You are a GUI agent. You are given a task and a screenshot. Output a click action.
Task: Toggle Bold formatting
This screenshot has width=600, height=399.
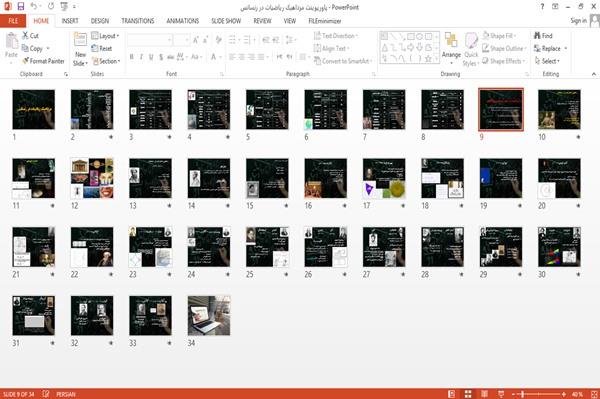pos(132,57)
